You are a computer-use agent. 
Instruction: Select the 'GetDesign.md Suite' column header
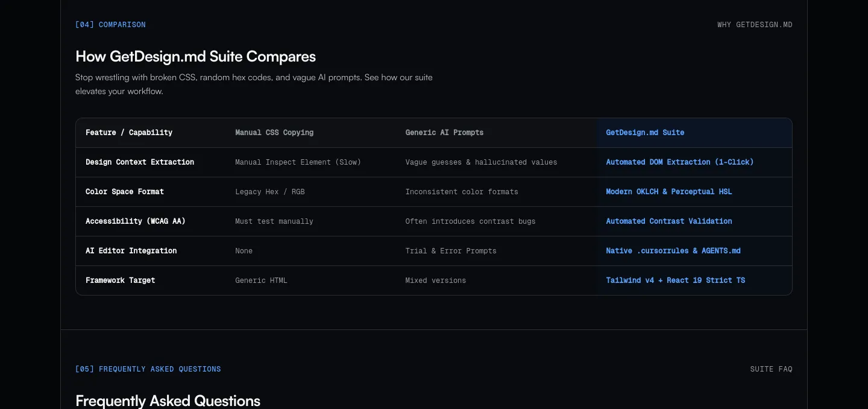[x=645, y=133]
